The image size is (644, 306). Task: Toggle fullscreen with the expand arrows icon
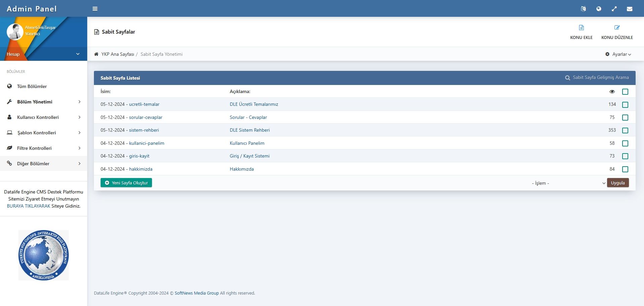(x=614, y=9)
